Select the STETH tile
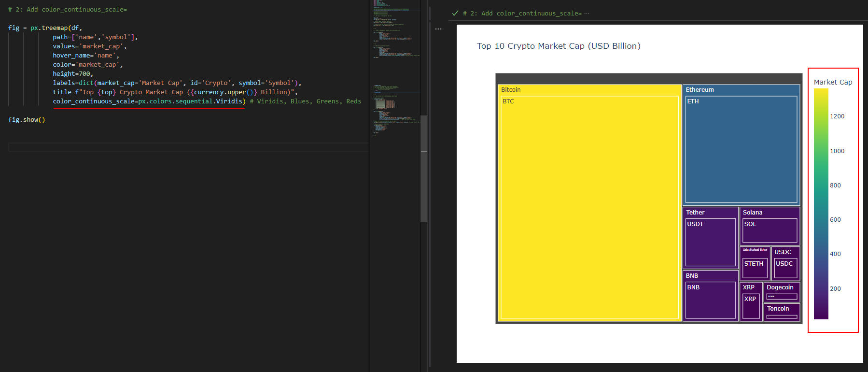This screenshot has width=868, height=372. [x=755, y=268]
